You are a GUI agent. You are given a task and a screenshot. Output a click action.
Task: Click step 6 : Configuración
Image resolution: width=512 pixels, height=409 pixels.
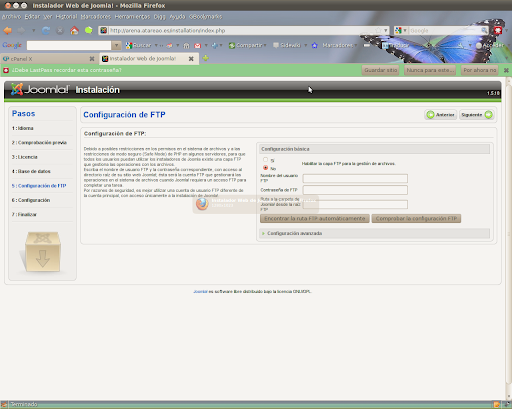31,200
